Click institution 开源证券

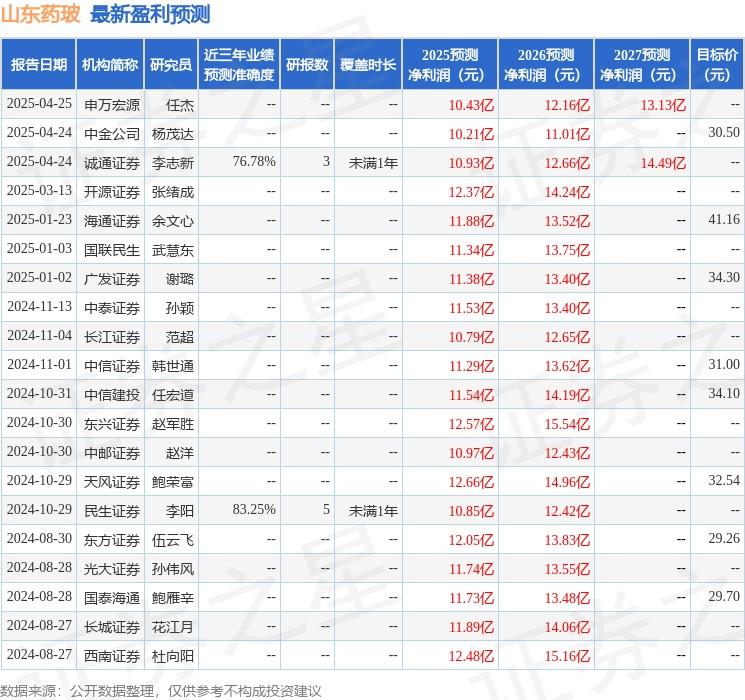(x=112, y=192)
